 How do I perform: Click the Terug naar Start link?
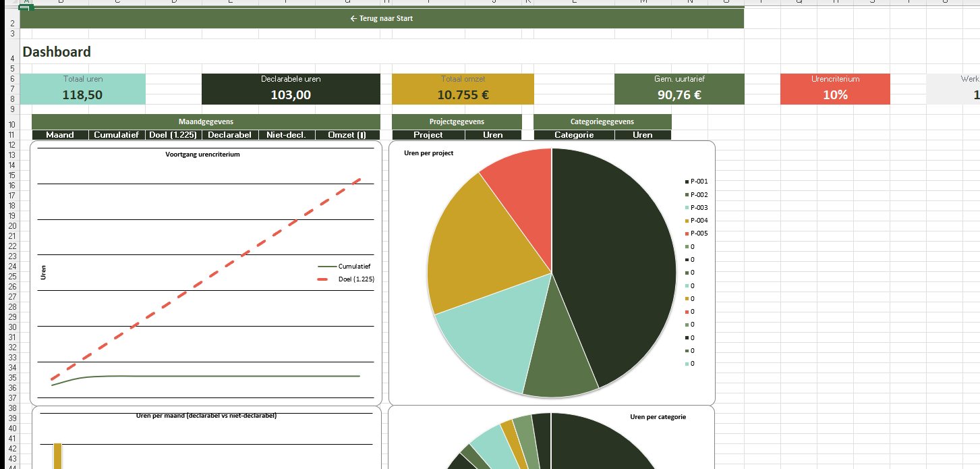pyautogui.click(x=382, y=19)
